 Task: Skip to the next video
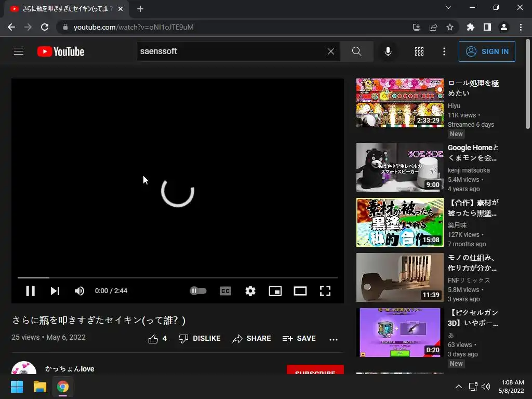click(x=55, y=291)
